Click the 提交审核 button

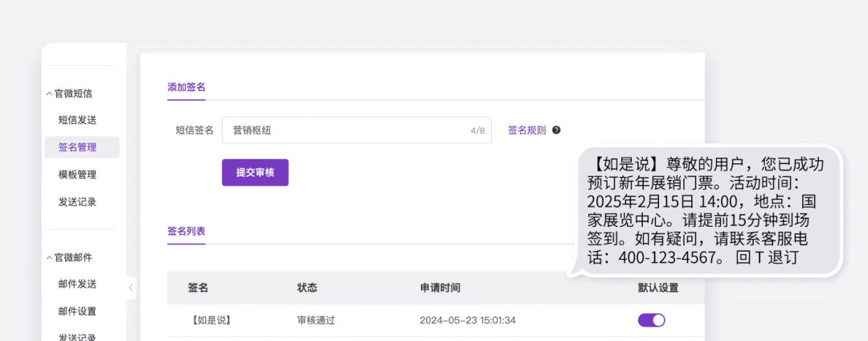(x=256, y=172)
